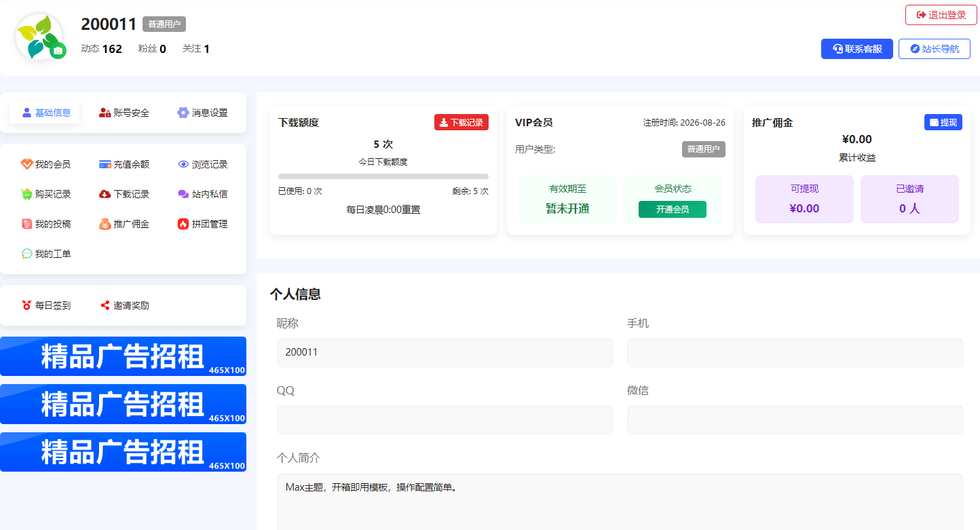Click the 退出登录 button
This screenshot has height=530, width=980.
pos(941,15)
